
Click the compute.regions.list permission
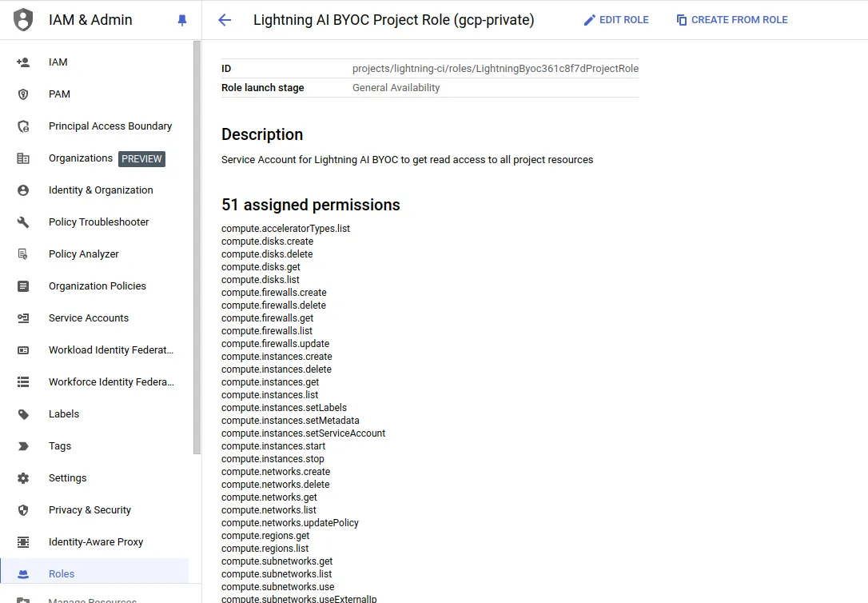(x=265, y=549)
